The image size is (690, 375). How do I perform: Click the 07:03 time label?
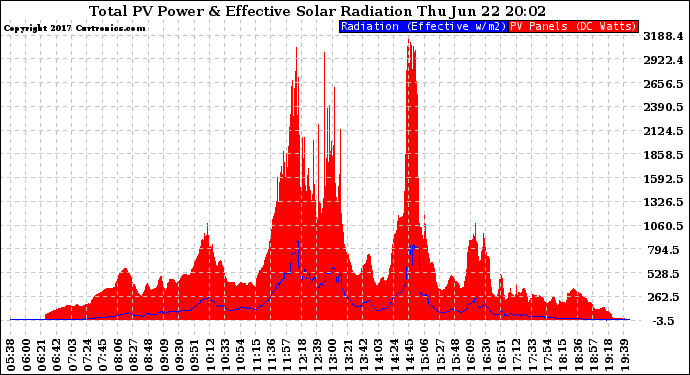click(x=72, y=355)
